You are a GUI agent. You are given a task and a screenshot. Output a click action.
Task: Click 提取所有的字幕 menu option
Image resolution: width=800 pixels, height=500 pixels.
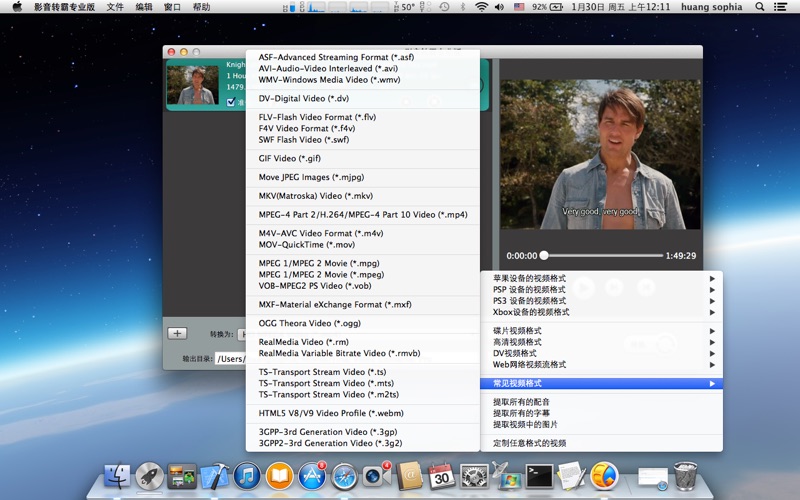[x=521, y=413]
